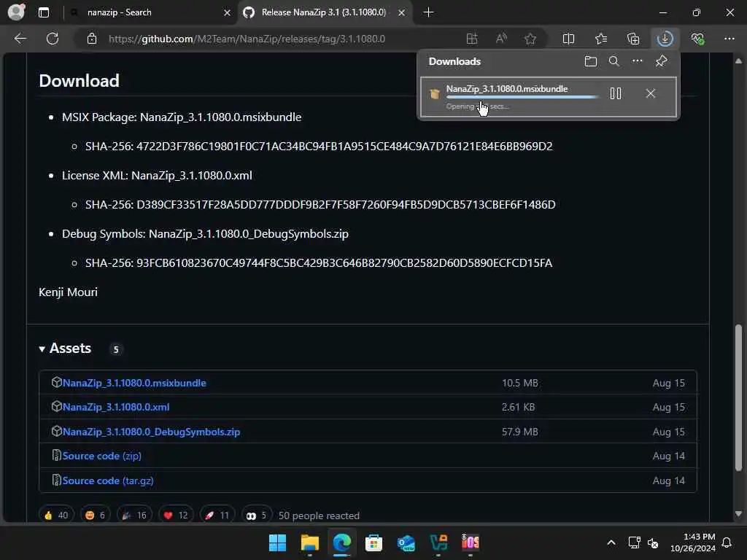
Task: Open Favorites list icon
Action: tap(601, 39)
